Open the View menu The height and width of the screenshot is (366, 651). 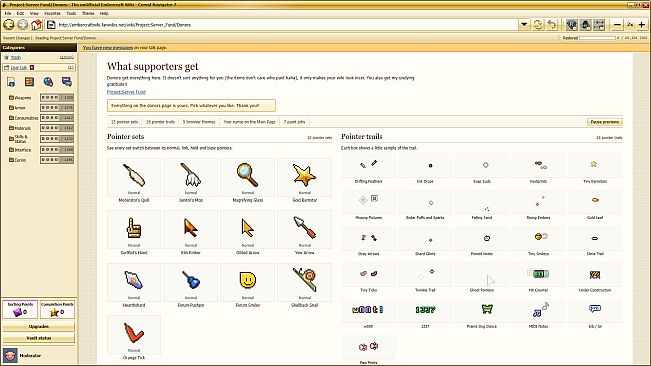pyautogui.click(x=34, y=13)
